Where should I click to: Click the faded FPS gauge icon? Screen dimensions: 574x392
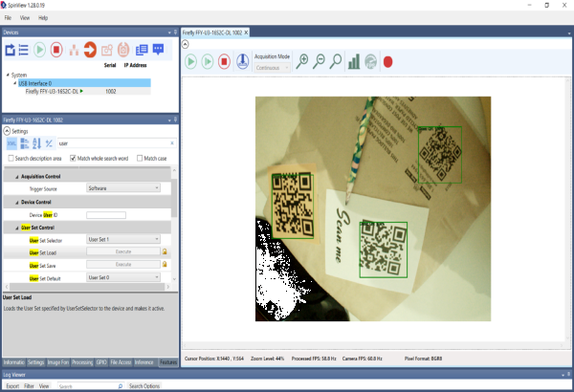(x=371, y=61)
